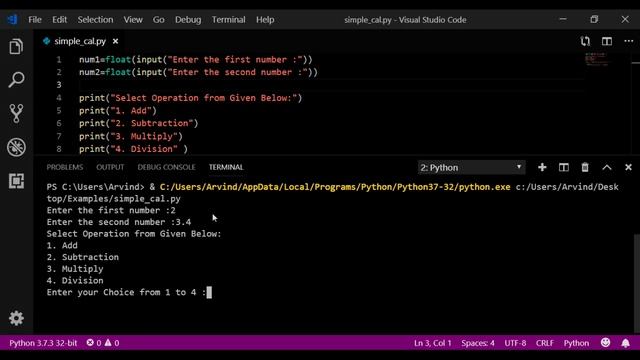640x360 pixels.
Task: Create a new terminal with plus icon
Action: coord(542,167)
